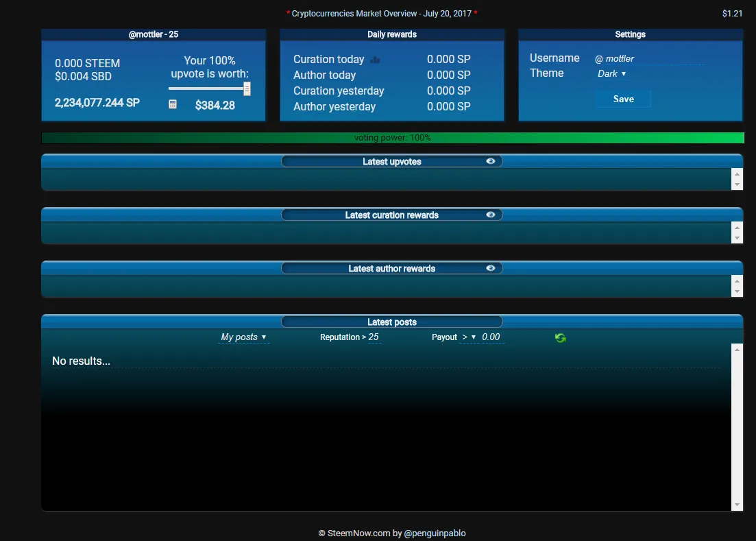The height and width of the screenshot is (541, 756).
Task: Click Latest upvotes scrollbar down arrow
Action: [737, 184]
